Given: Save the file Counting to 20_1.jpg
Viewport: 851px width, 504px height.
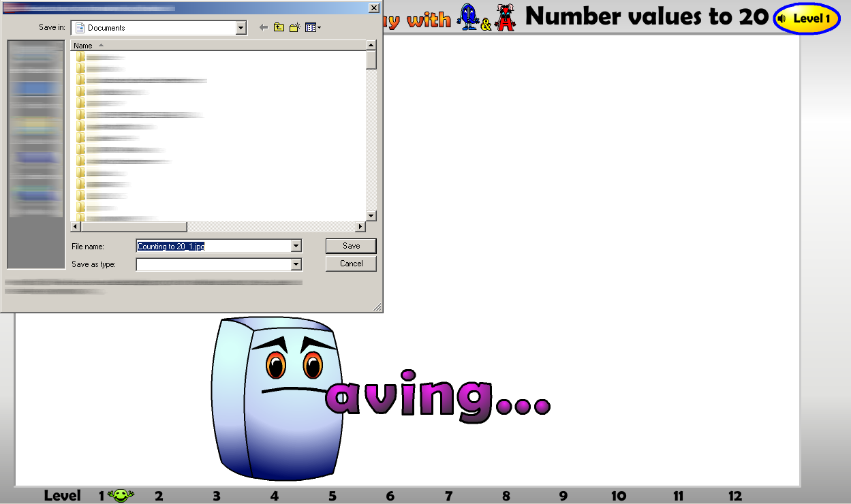Looking at the screenshot, I should 351,246.
